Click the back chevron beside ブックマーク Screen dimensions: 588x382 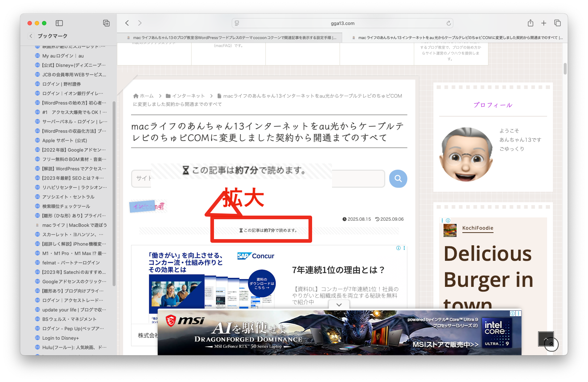click(x=31, y=36)
